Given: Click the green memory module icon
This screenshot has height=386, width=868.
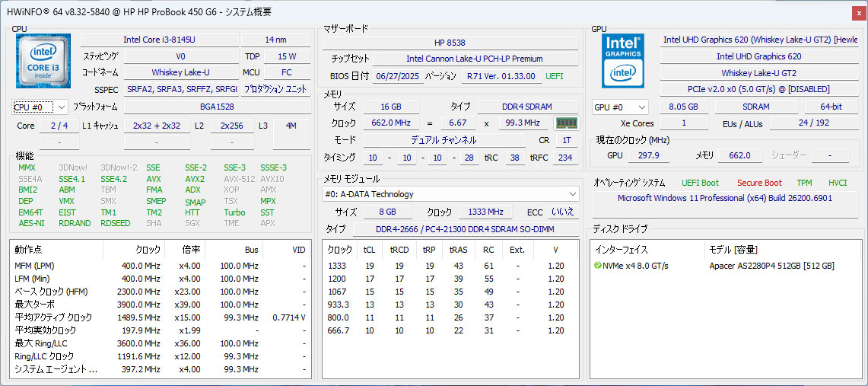Looking at the screenshot, I should [566, 123].
